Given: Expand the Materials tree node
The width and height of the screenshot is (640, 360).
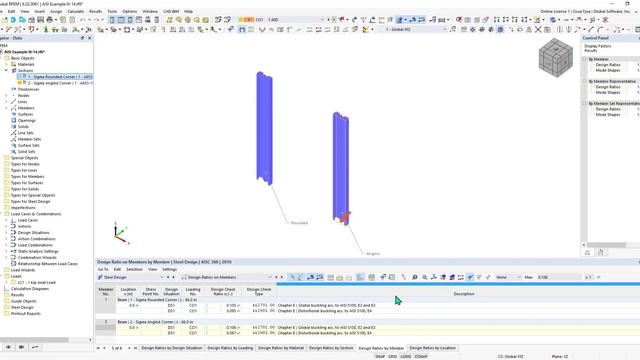Looking at the screenshot, I should click(x=6, y=64).
